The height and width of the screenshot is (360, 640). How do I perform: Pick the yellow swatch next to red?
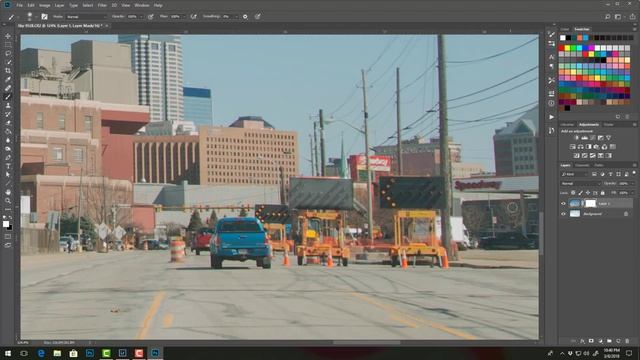tap(567, 48)
